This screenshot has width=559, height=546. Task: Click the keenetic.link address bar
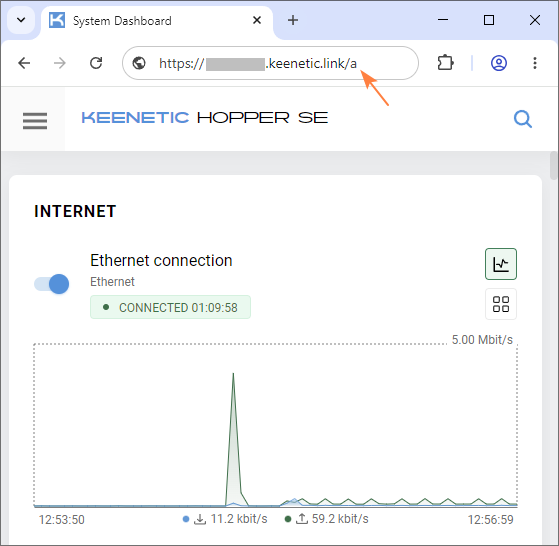pos(270,63)
